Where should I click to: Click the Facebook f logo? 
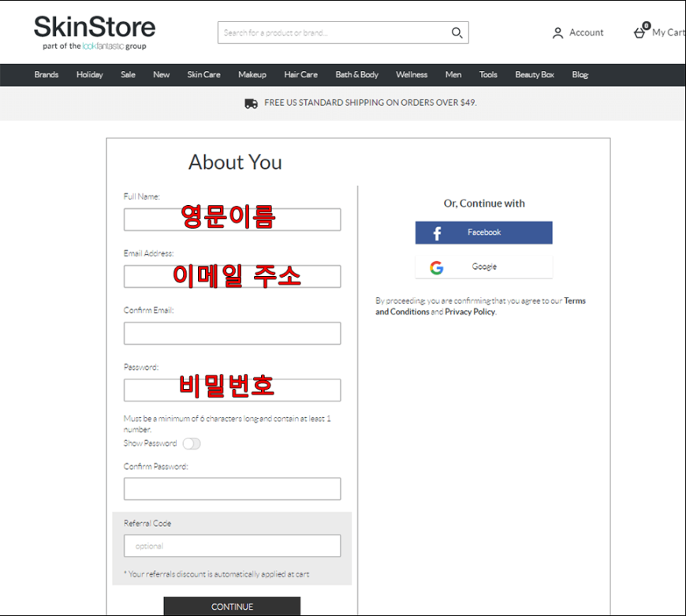click(437, 233)
